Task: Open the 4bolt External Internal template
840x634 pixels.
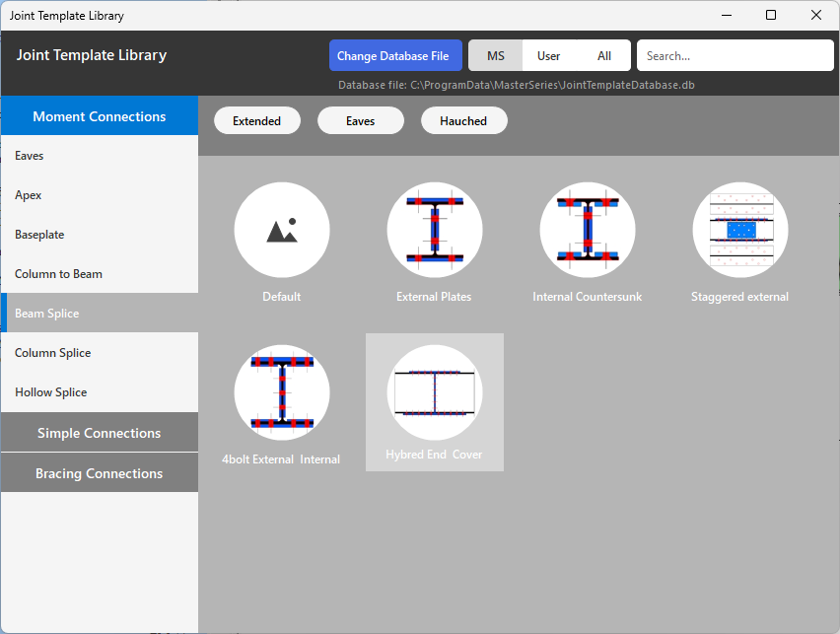Action: click(281, 392)
